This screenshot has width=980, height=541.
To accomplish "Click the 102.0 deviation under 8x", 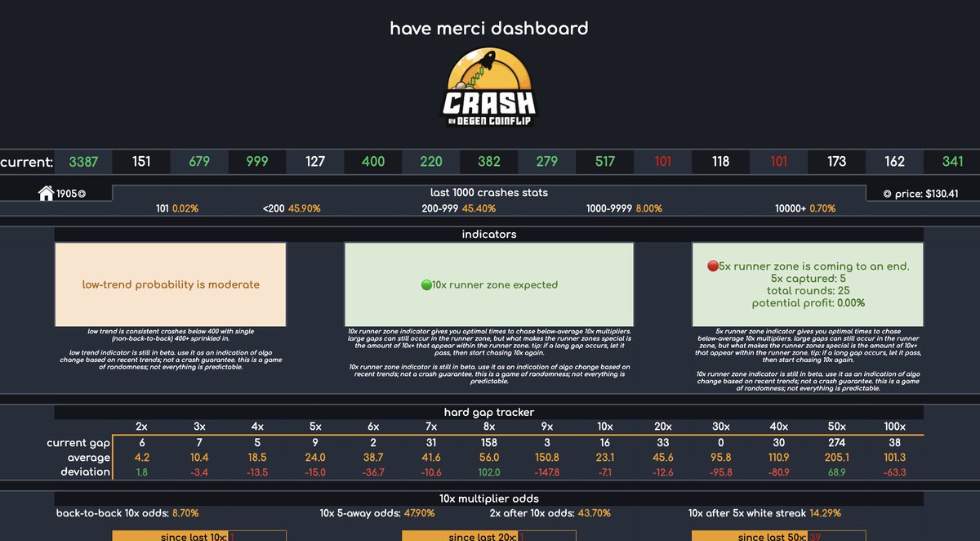I will 489,472.
